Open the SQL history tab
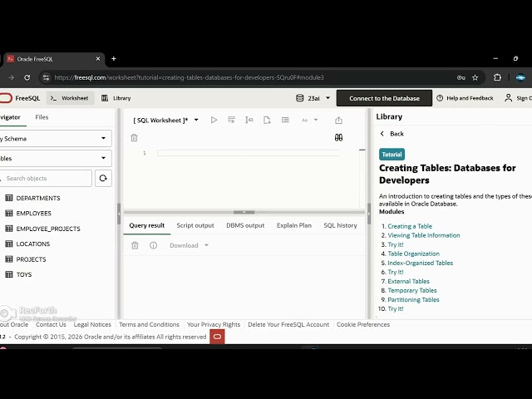This screenshot has height=399, width=532. click(x=340, y=225)
